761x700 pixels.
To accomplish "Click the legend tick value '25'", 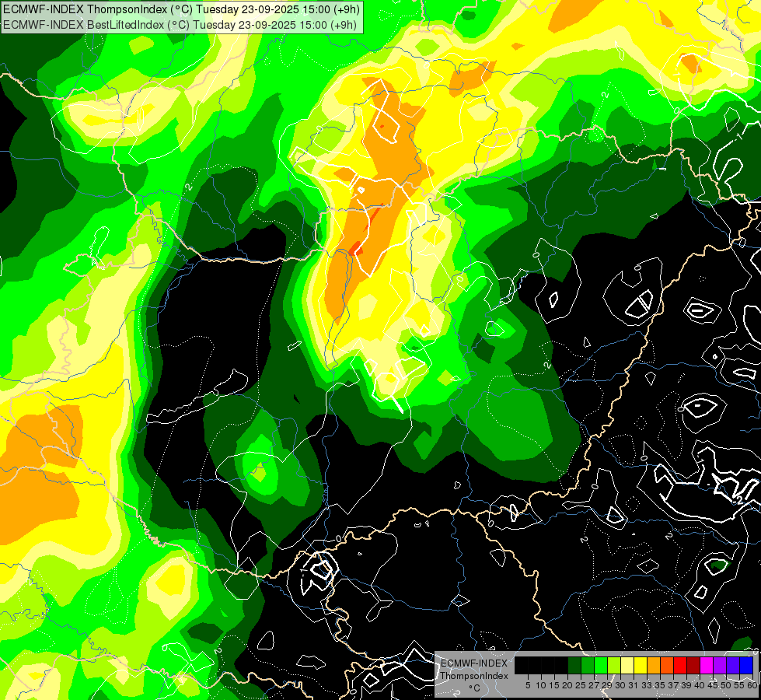I will (x=581, y=685).
